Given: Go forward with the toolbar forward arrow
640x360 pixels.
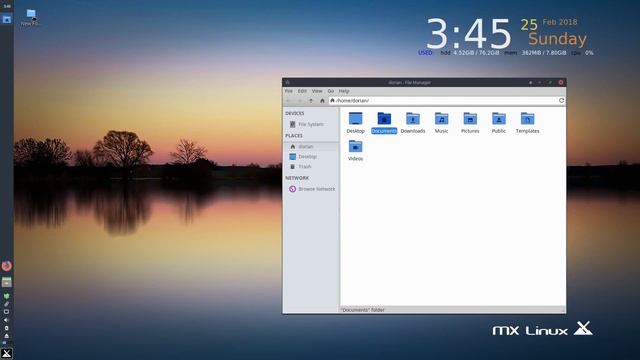Looking at the screenshot, I should [300, 100].
